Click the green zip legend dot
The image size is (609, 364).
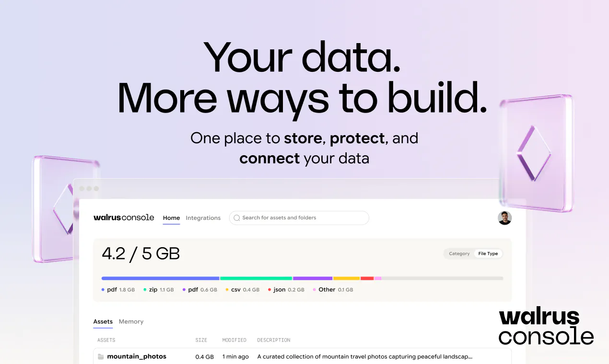pyautogui.click(x=145, y=290)
